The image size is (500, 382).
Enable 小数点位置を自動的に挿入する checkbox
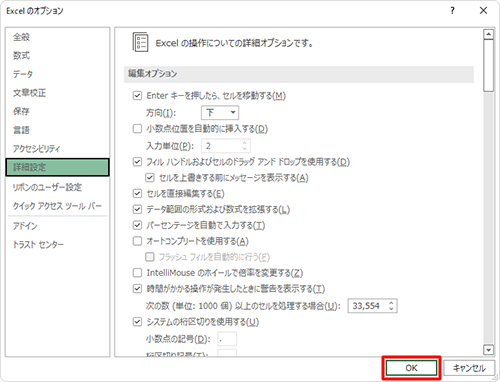click(x=137, y=129)
